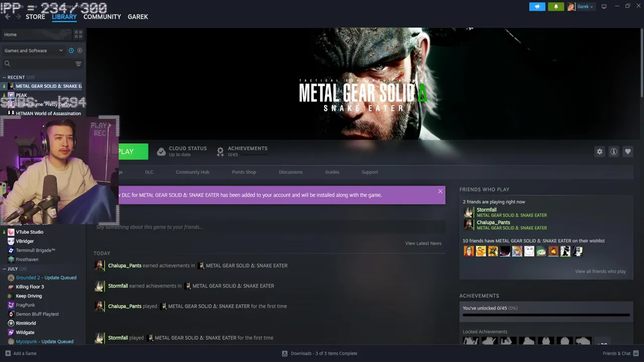Select Mycopunk - Update Queued
The width and height of the screenshot is (644, 362).
click(44, 341)
